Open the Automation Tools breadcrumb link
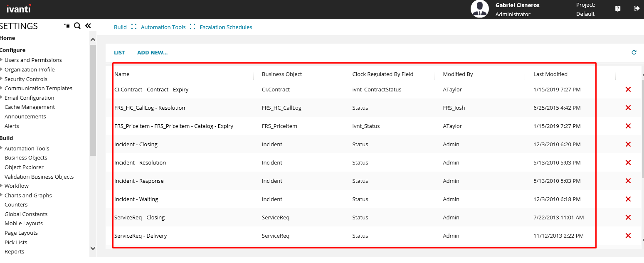 pos(163,27)
